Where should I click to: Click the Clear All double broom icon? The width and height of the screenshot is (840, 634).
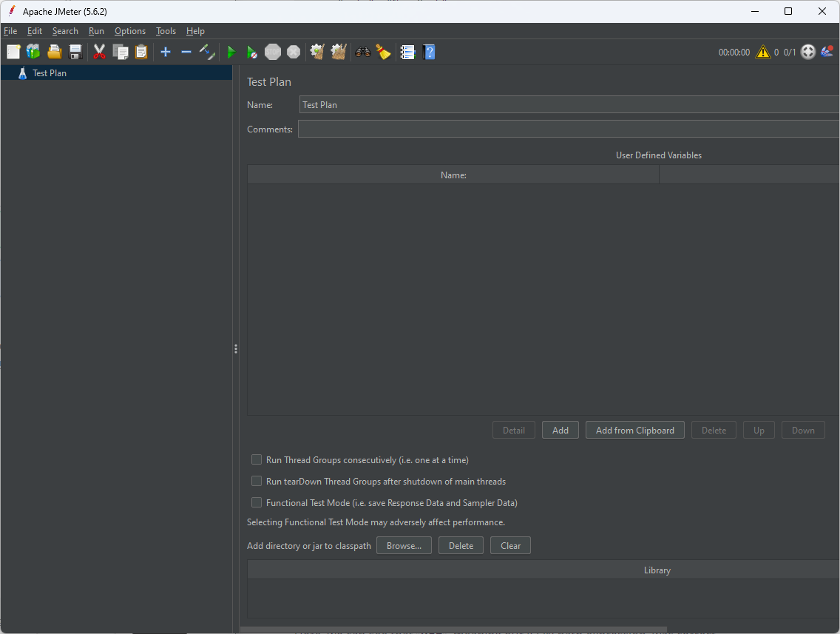click(338, 52)
